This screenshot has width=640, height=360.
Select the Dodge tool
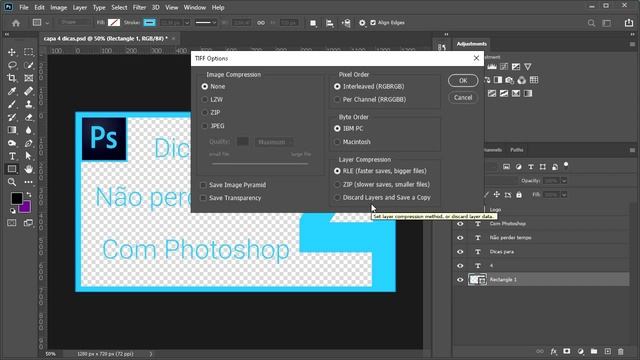coord(12,143)
